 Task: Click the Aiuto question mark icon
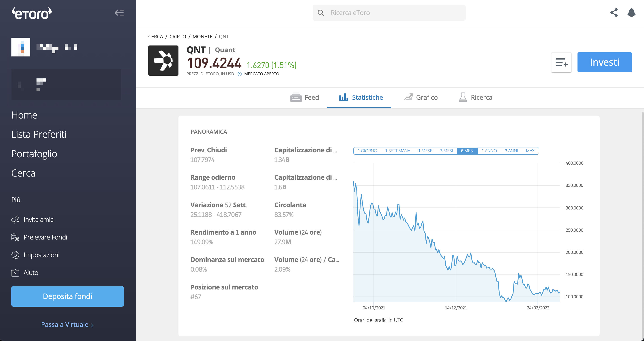click(x=15, y=273)
